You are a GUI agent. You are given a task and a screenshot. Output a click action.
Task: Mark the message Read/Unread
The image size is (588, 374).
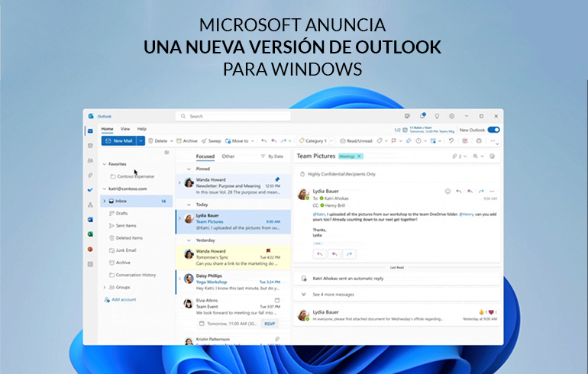click(356, 141)
